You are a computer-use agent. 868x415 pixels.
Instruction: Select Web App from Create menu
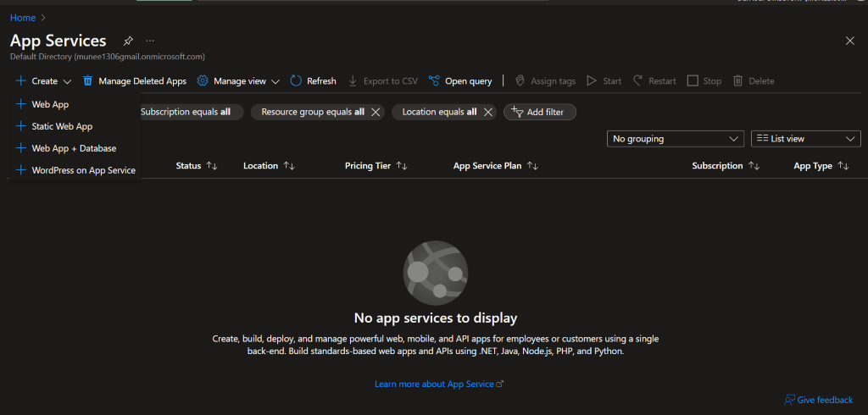[75, 104]
